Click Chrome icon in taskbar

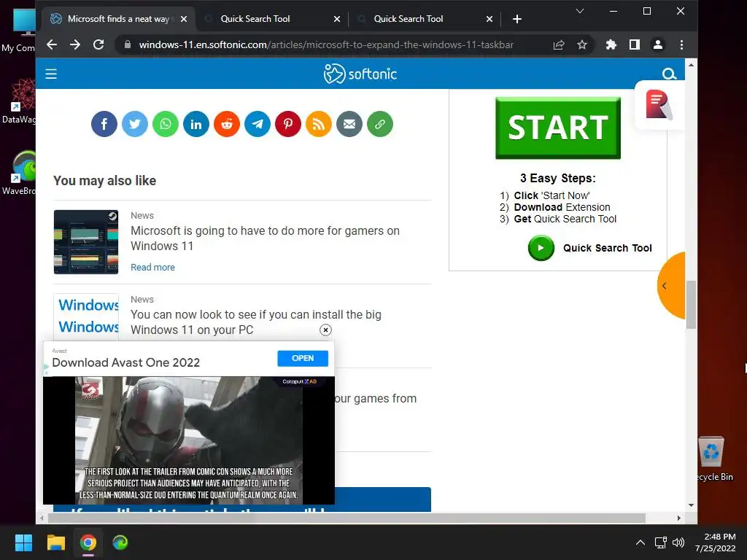click(x=88, y=542)
